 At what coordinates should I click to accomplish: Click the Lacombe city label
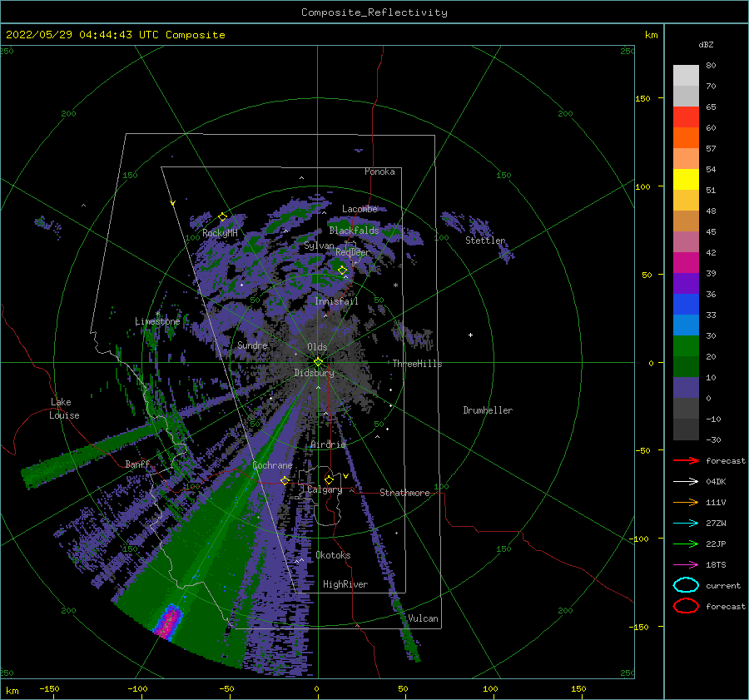pos(360,209)
